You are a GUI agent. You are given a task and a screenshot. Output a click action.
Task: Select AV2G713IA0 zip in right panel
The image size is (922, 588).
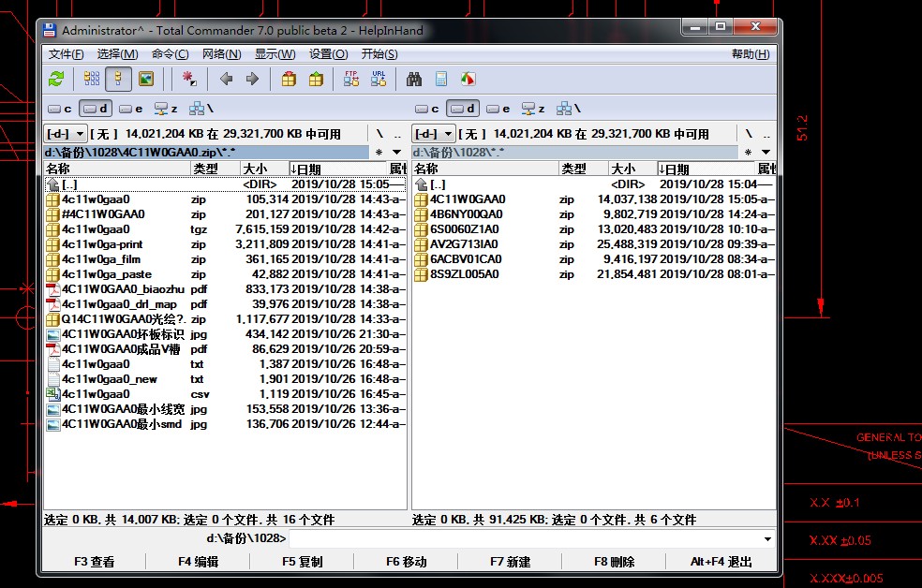pos(594,244)
